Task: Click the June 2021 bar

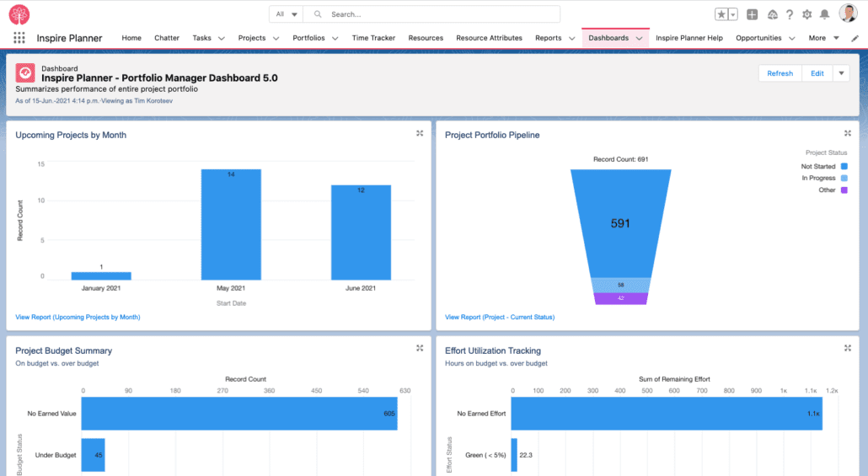Action: [361, 233]
